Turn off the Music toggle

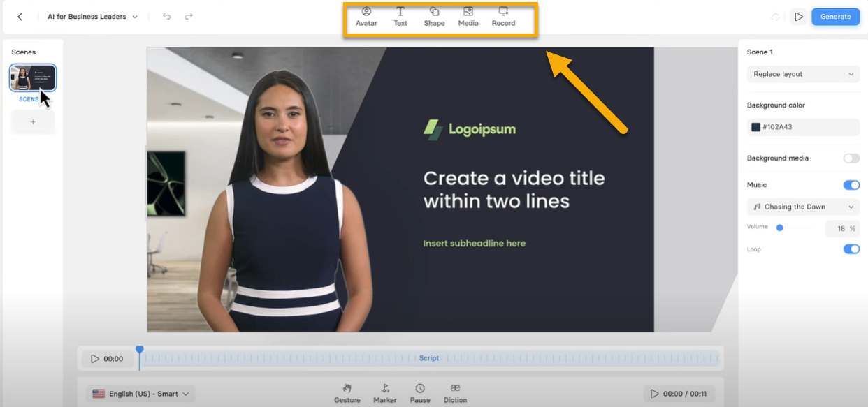click(851, 185)
